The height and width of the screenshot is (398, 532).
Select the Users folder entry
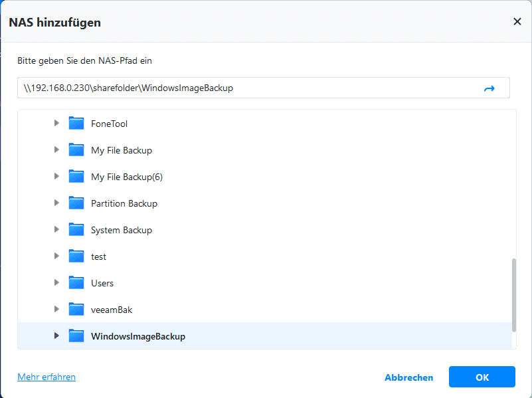click(x=102, y=282)
